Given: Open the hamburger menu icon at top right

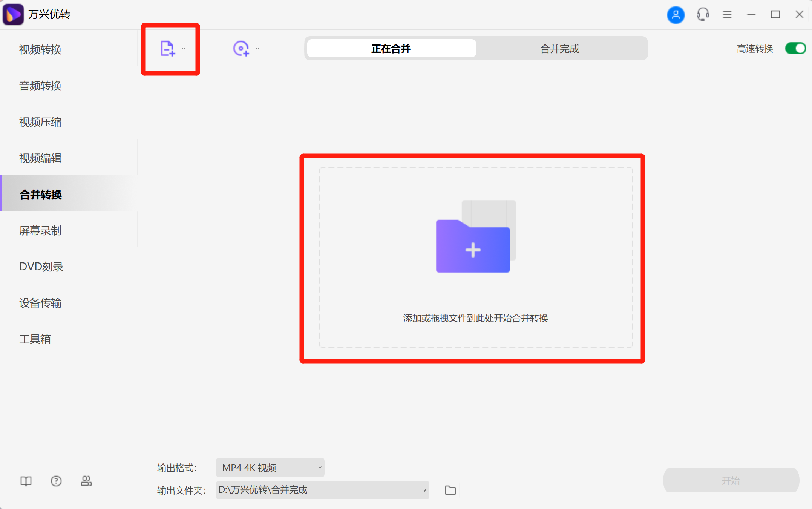Looking at the screenshot, I should tap(727, 14).
